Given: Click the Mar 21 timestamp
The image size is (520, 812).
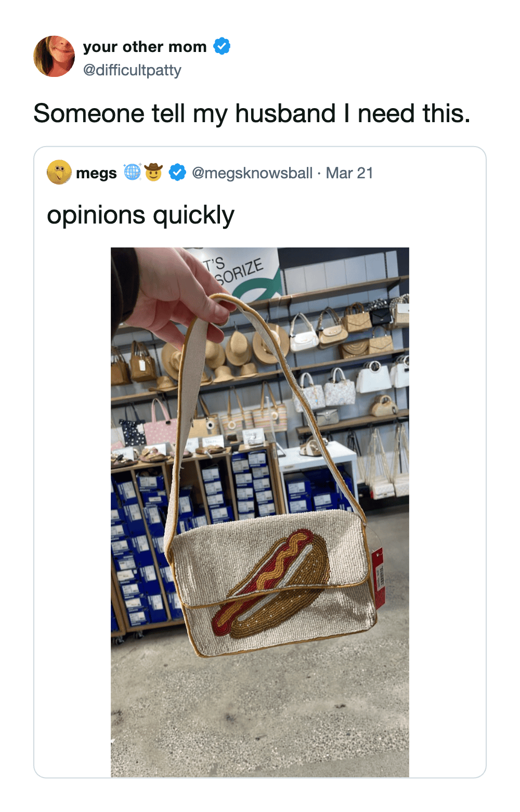Looking at the screenshot, I should click(x=349, y=173).
